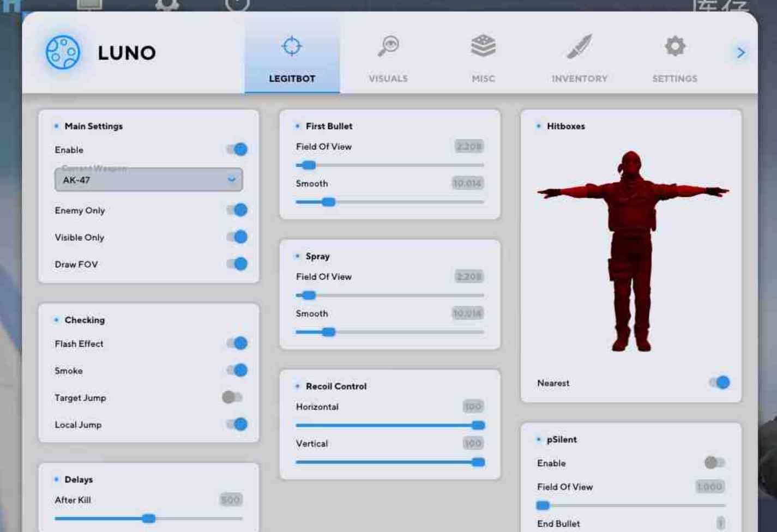Select the Legitbot crosshair icon
Screen dimensions: 777x532
tap(292, 46)
